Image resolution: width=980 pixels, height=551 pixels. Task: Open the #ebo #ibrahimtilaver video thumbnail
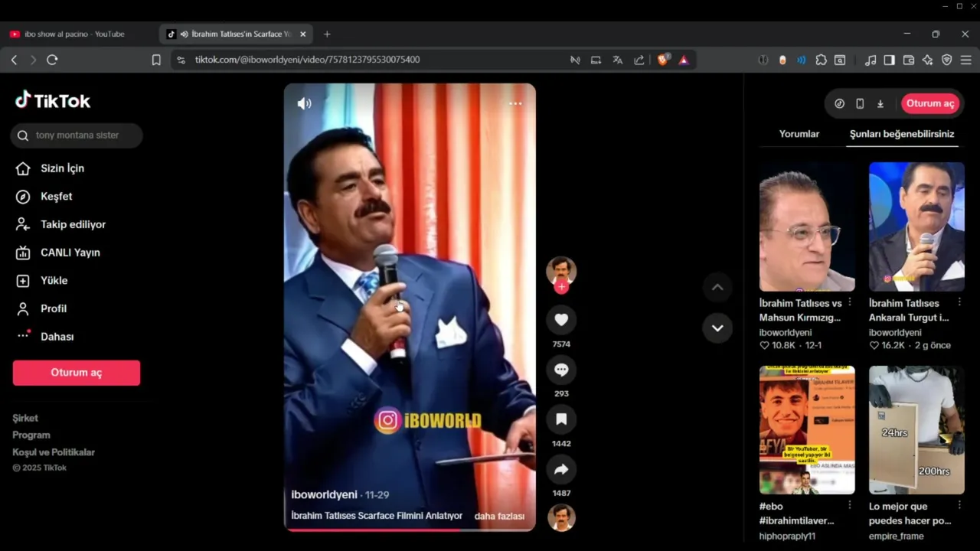point(807,430)
